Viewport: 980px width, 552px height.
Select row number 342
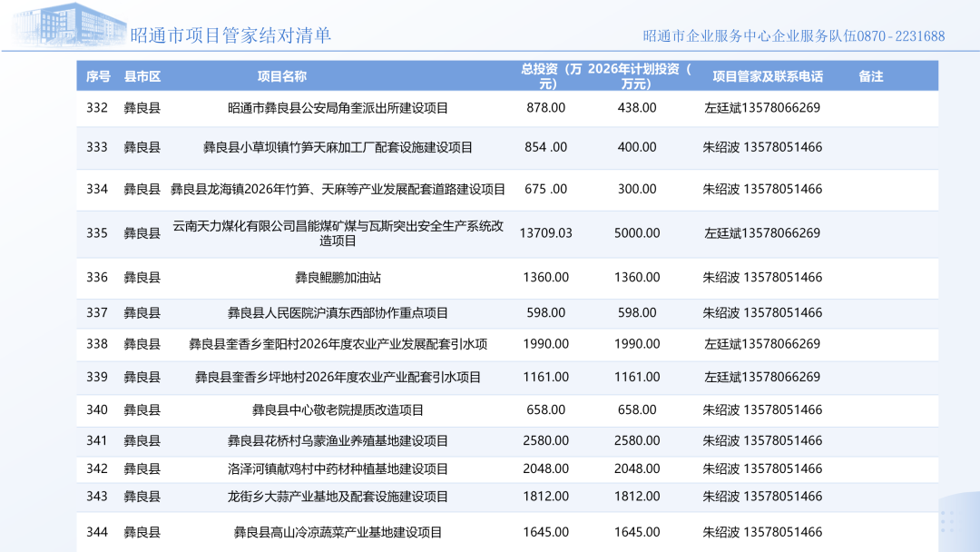97,468
